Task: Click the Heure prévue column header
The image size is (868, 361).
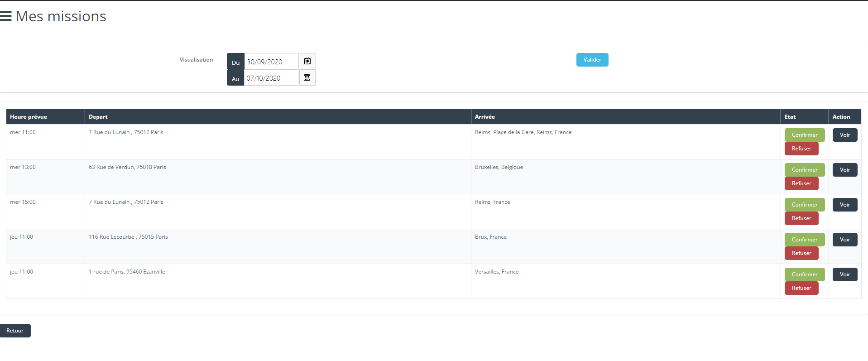Action: coord(29,117)
